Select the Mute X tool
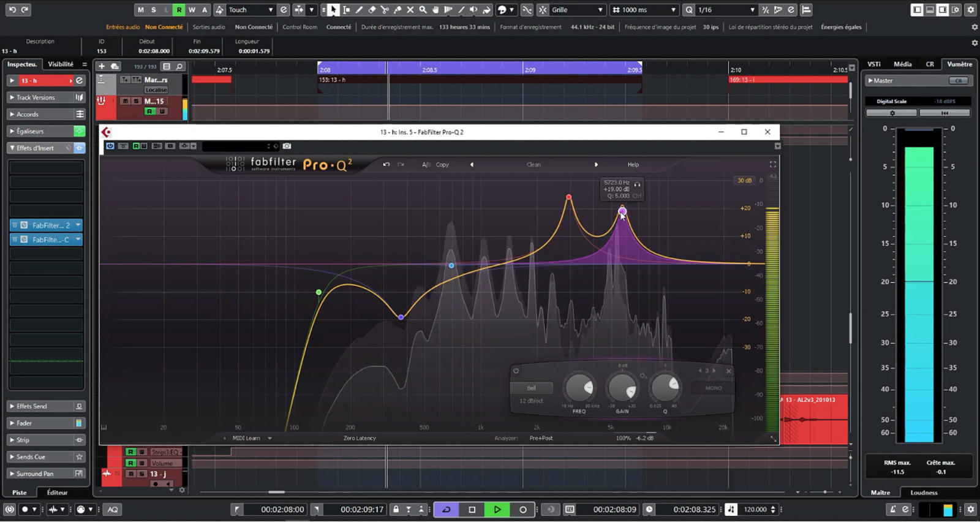Viewport: 980px width, 522px height. point(410,10)
